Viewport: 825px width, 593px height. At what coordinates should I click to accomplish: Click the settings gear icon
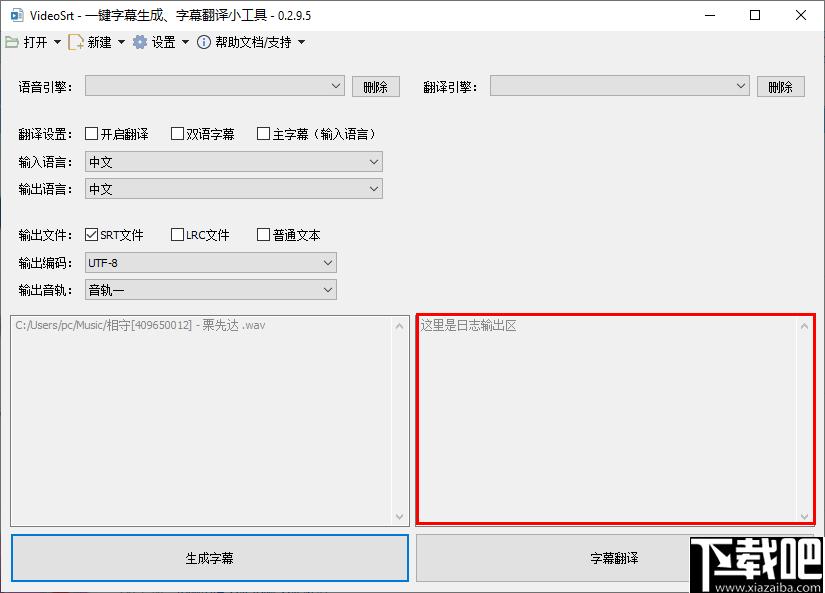(x=140, y=42)
